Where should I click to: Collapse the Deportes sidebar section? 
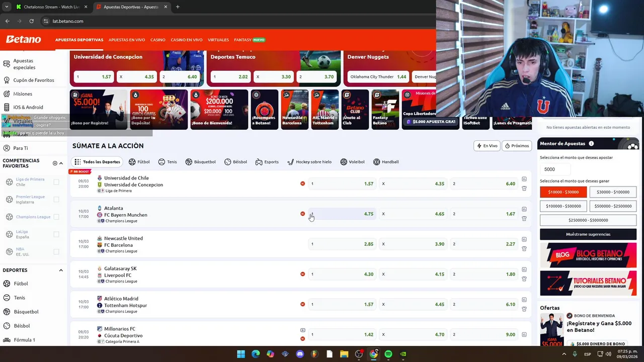click(x=61, y=270)
